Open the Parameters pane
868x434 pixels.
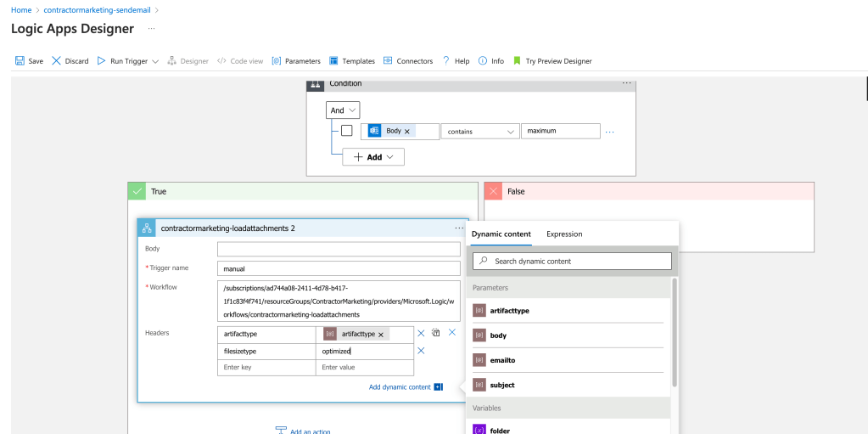pyautogui.click(x=296, y=61)
